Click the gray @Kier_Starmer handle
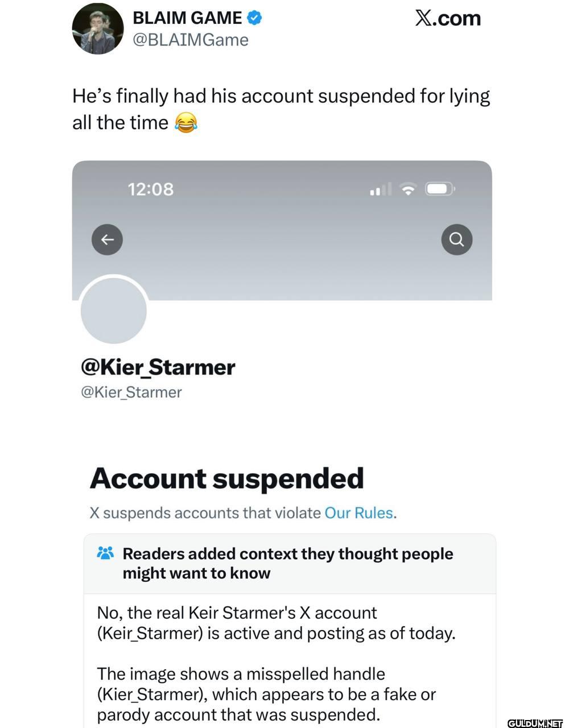 (x=131, y=392)
